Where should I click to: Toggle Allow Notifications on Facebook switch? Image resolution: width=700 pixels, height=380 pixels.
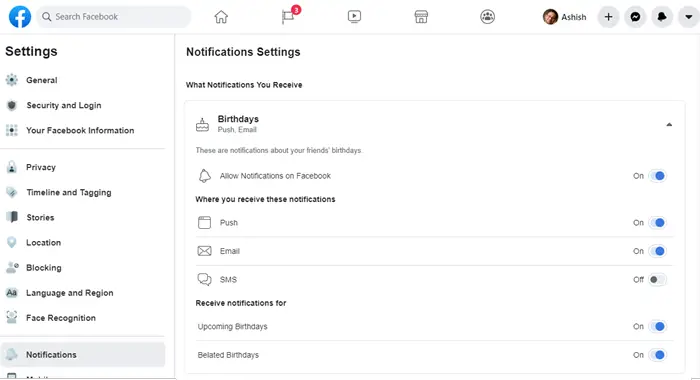tap(658, 176)
